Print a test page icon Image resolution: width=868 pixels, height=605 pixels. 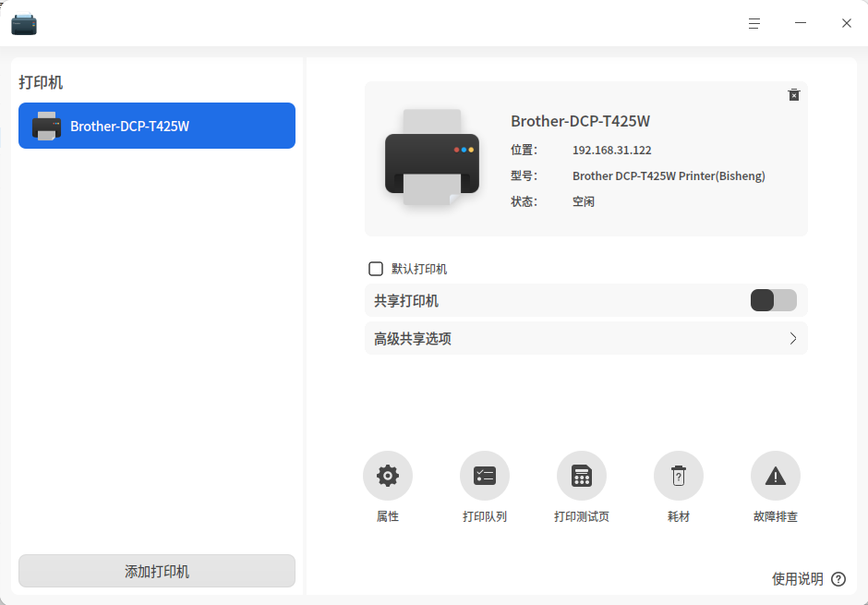pos(581,476)
